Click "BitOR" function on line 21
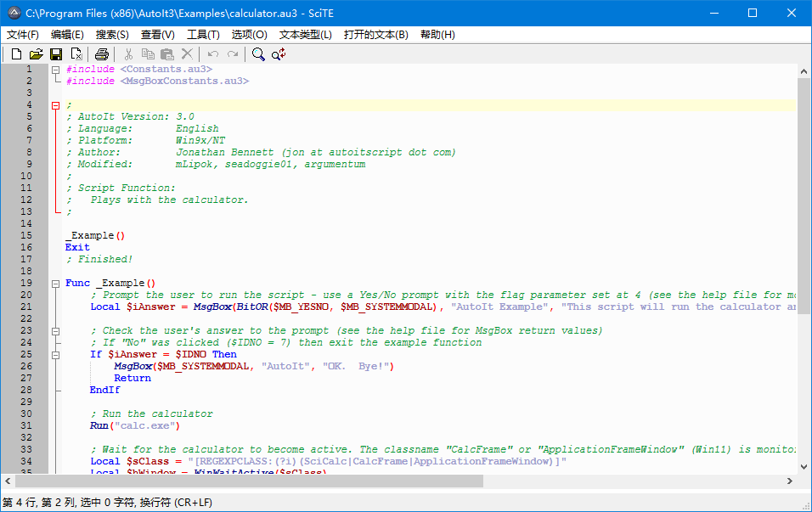The image size is (812, 512). coord(252,307)
